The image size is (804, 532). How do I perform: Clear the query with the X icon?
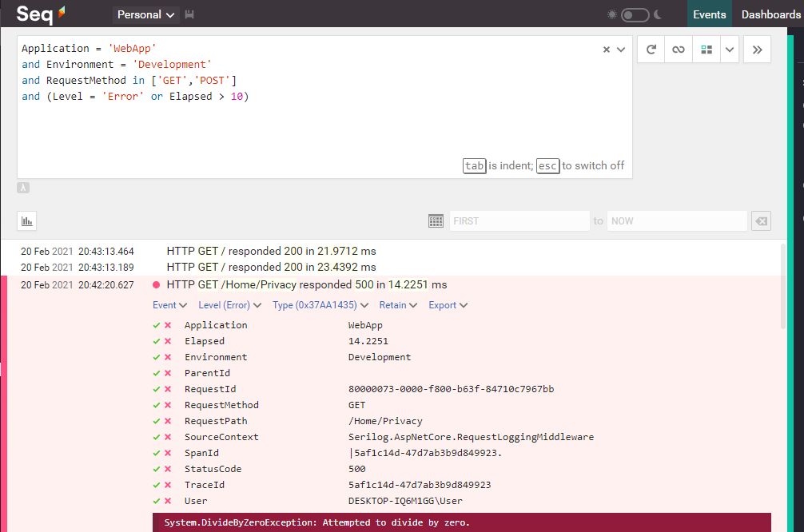click(x=606, y=50)
